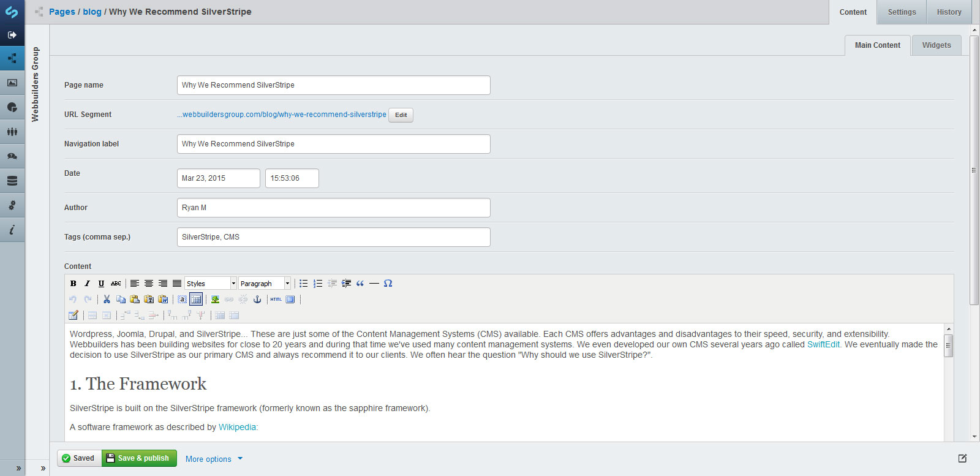Edit HTML source of content
This screenshot has width=980, height=476.
276,299
